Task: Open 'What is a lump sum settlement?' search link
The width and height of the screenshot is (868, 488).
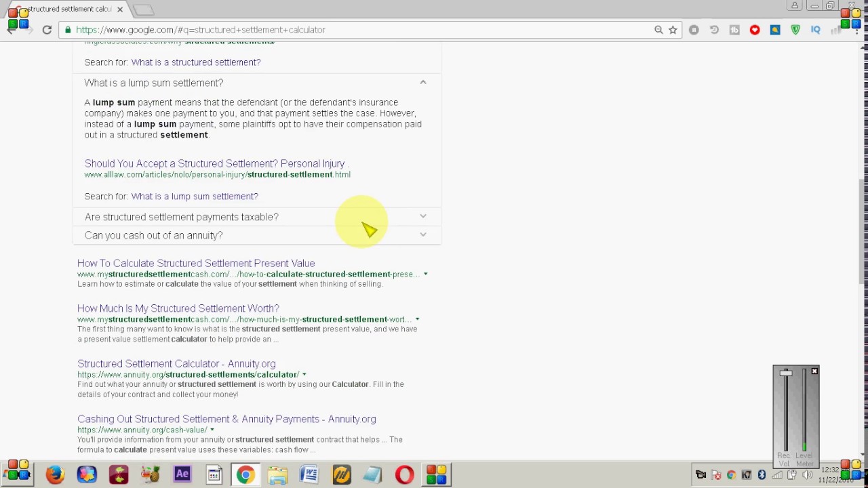Action: coord(195,197)
